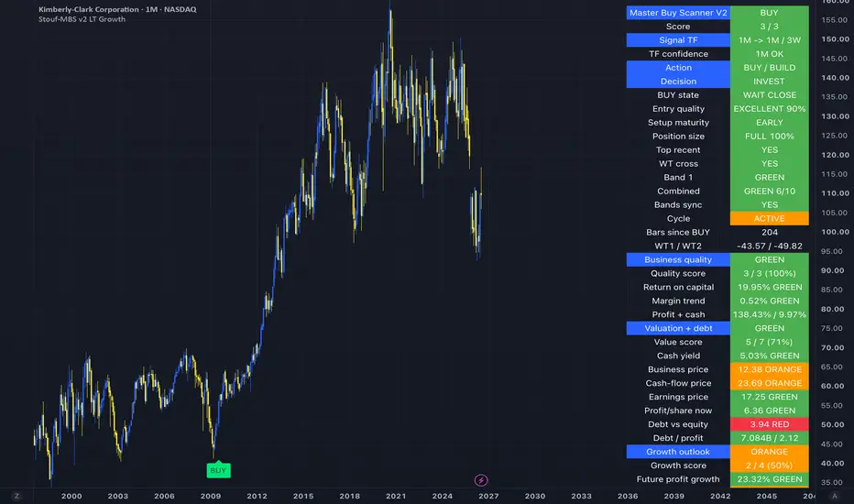
Task: Click the EXCELLENT 90% entry quality value
Action: click(769, 108)
